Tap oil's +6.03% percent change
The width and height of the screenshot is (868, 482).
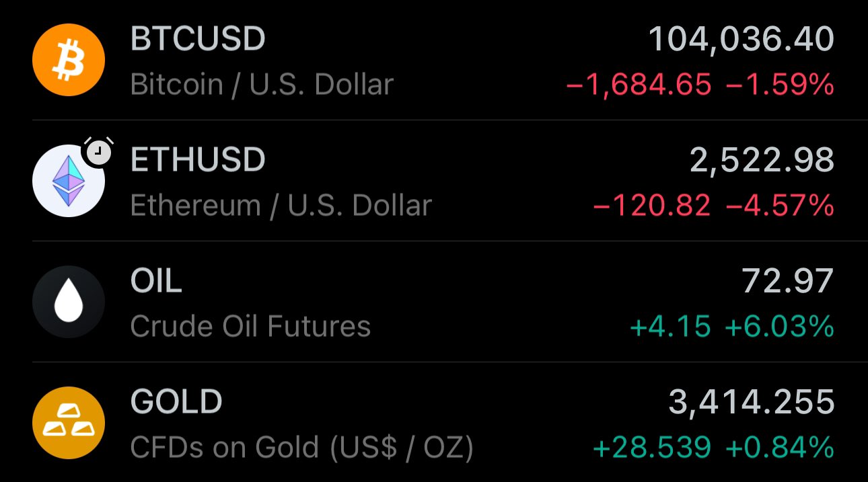pos(779,327)
